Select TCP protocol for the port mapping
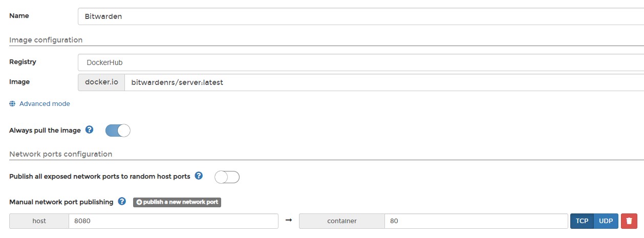Screen dimensions: 644x238 click(582, 221)
